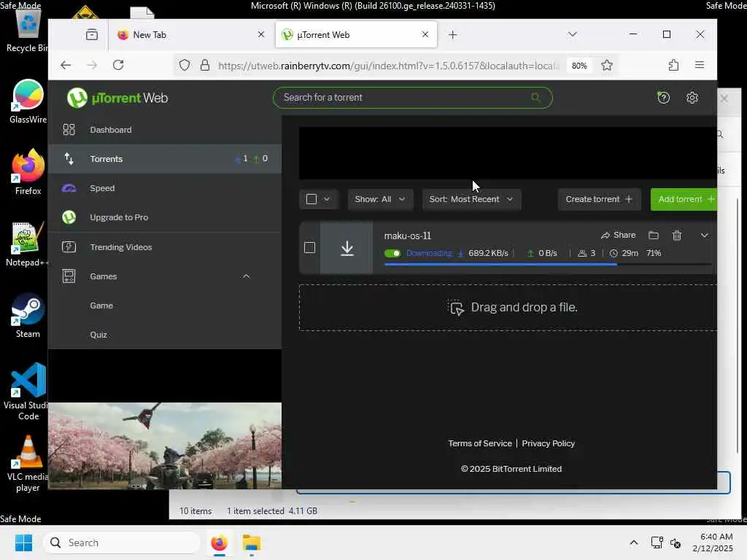The image size is (747, 560).
Task: Open µTorrent settings gear
Action: pos(692,98)
